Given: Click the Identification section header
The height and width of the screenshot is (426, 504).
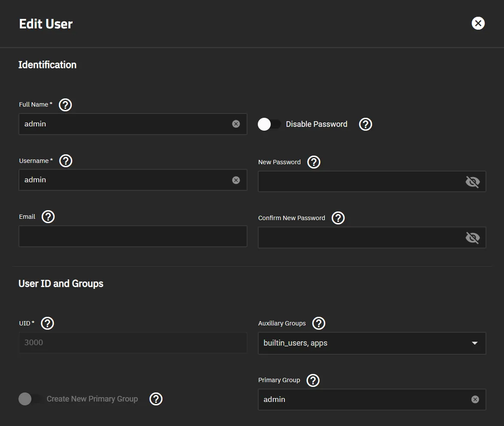Looking at the screenshot, I should (47, 64).
